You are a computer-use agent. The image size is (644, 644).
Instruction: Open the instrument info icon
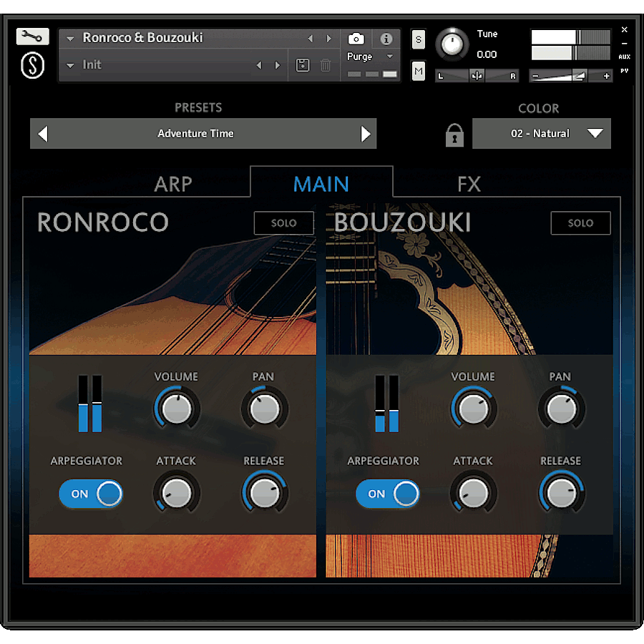386,39
